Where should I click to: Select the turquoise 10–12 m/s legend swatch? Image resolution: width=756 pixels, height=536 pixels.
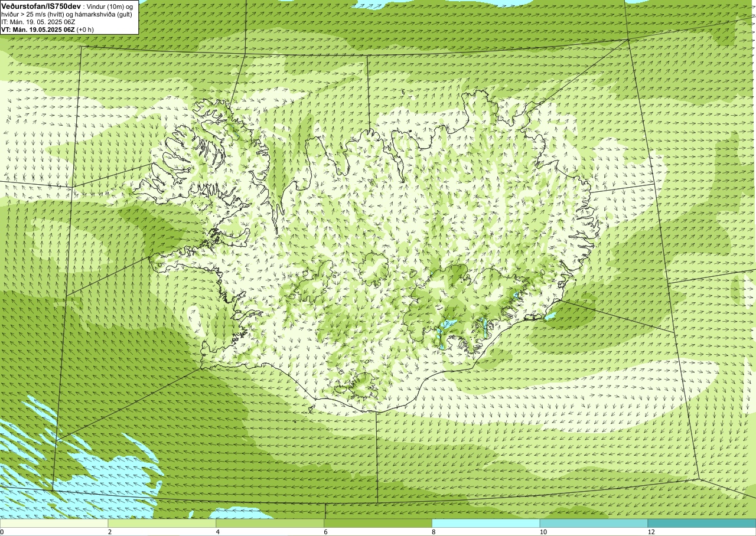[x=594, y=523]
